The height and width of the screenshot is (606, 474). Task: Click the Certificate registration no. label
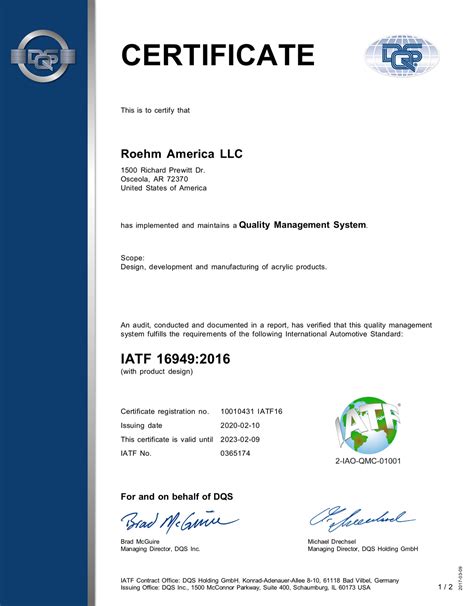click(165, 411)
